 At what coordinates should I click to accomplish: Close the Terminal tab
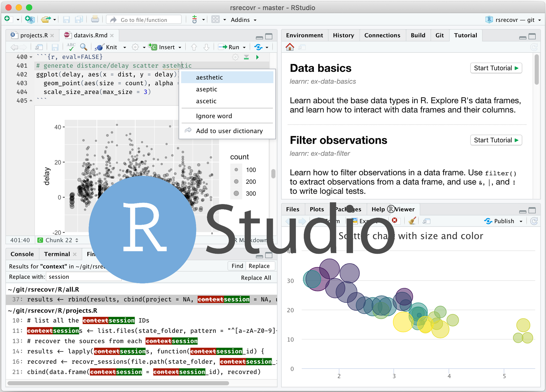click(x=75, y=254)
